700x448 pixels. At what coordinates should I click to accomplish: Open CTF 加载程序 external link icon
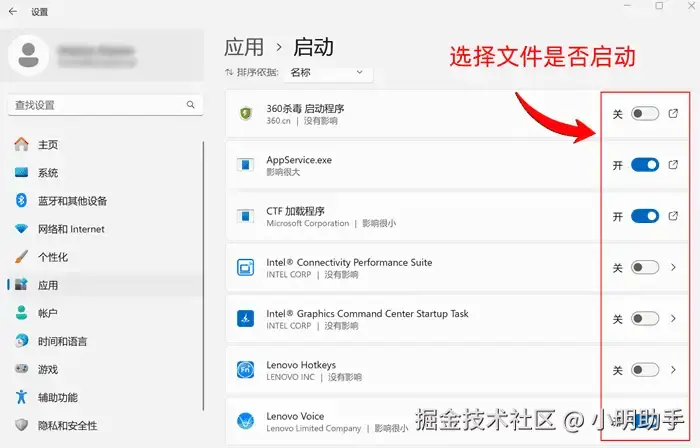pyautogui.click(x=673, y=216)
